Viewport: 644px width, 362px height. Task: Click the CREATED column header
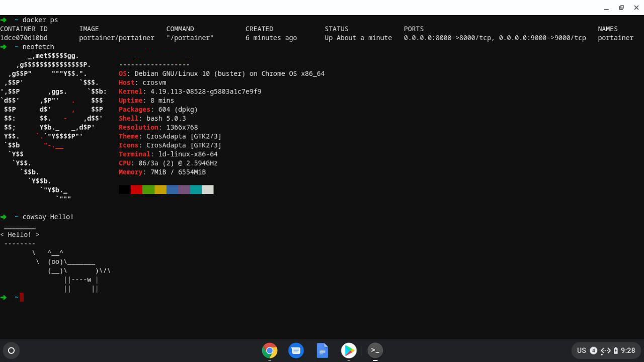[259, 29]
